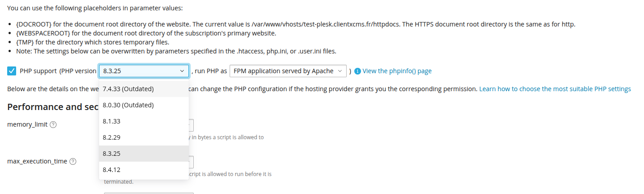Follow 'Learn how to choose' PHP settings link
644x194 pixels.
coord(555,89)
